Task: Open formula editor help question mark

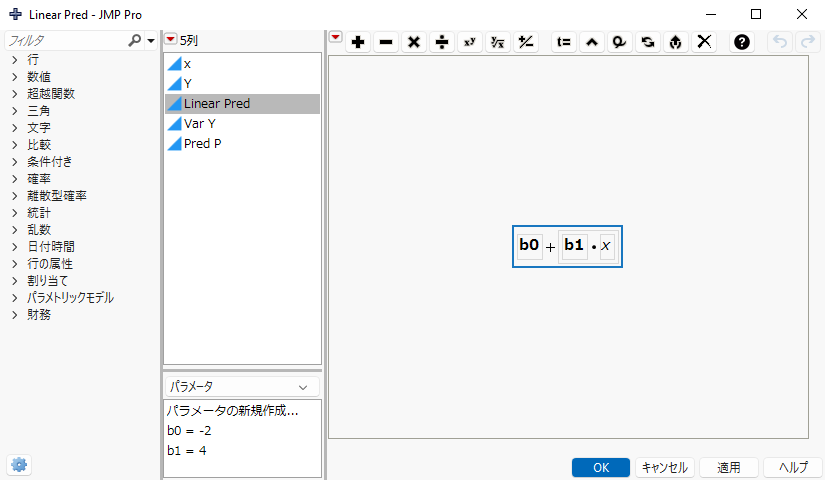Action: (742, 42)
